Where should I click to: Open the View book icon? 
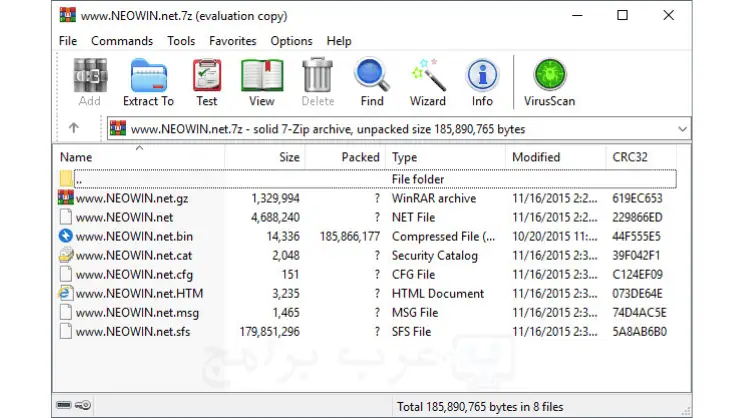pos(262,75)
